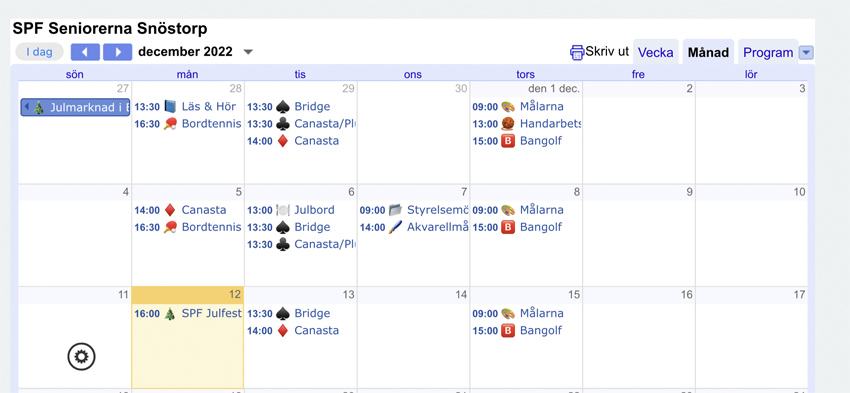Open the december 2022 date dropdown arrow

point(248,53)
